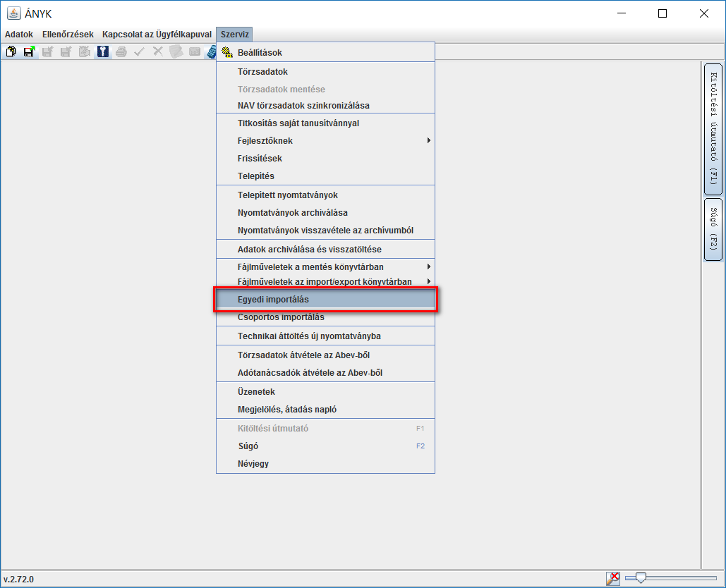Click the second greyed-out save floppy icon
Screen dimensions: 726x588
click(x=66, y=51)
